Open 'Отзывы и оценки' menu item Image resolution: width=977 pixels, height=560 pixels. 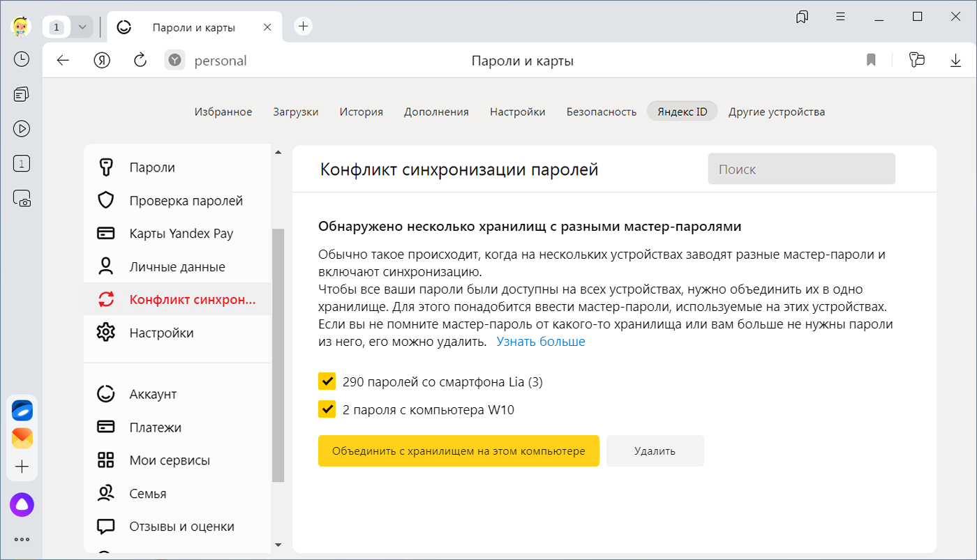[x=177, y=527]
